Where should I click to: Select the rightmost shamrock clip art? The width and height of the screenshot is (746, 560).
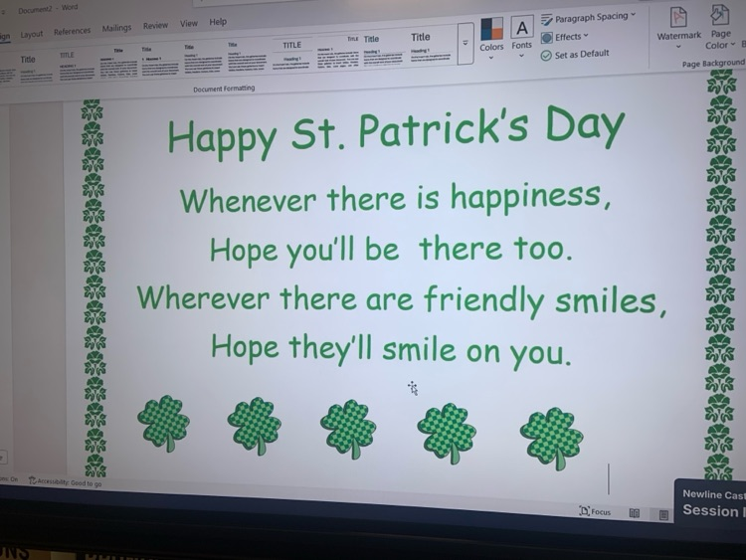[x=551, y=439]
